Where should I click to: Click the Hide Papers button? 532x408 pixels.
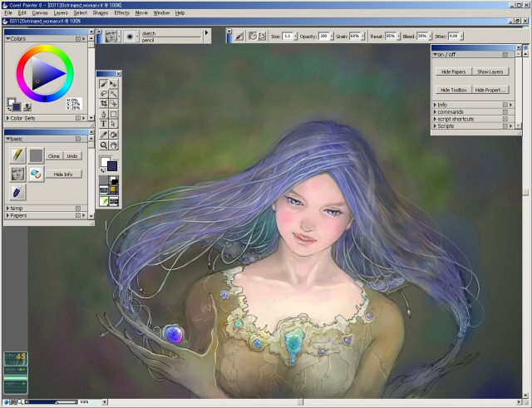[x=454, y=71]
